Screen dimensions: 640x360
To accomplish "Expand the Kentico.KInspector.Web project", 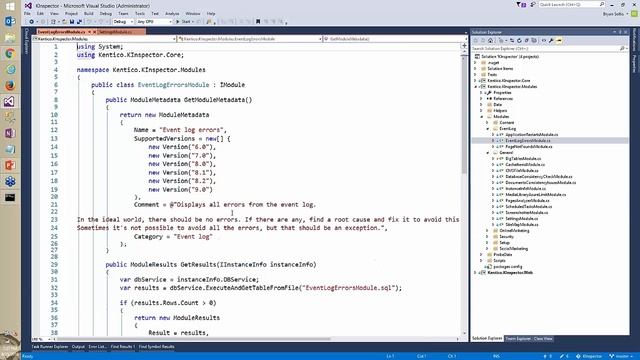I will 475,273.
